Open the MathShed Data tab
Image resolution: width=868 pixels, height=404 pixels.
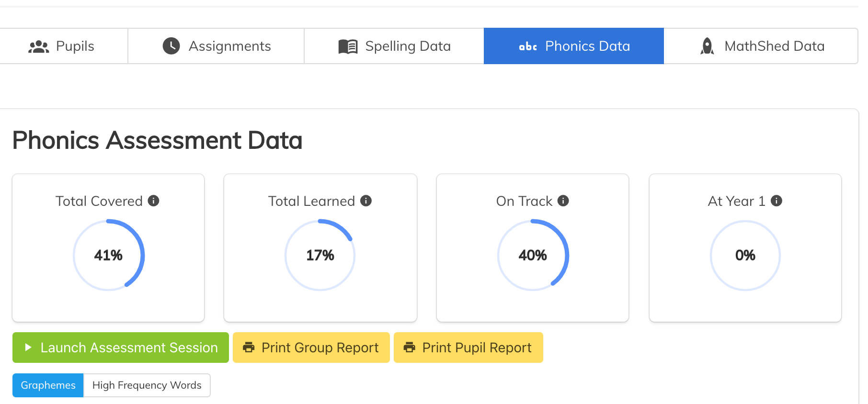[761, 46]
